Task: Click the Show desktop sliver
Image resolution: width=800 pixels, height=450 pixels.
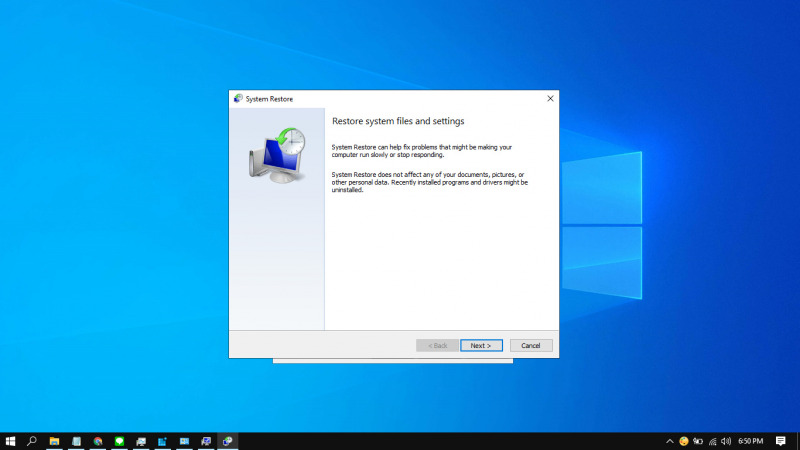Action: click(x=797, y=441)
